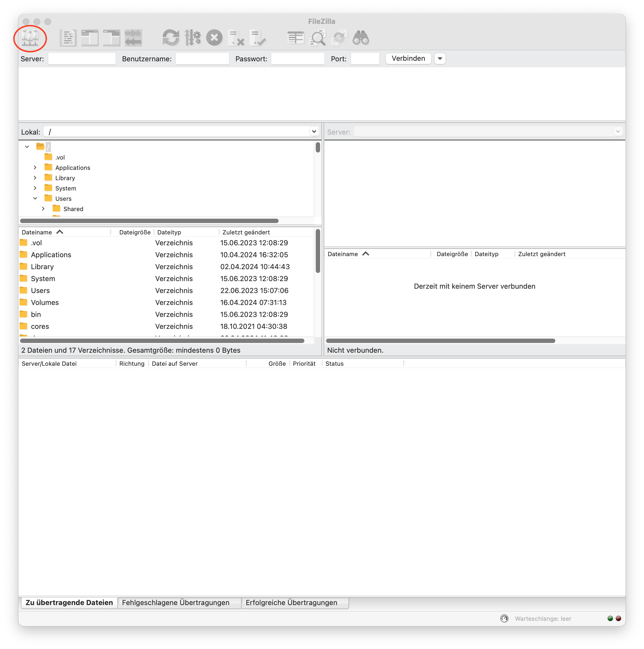Switch to Erfolgreiche Übertragungen tab
This screenshot has width=644, height=649.
pyautogui.click(x=291, y=603)
